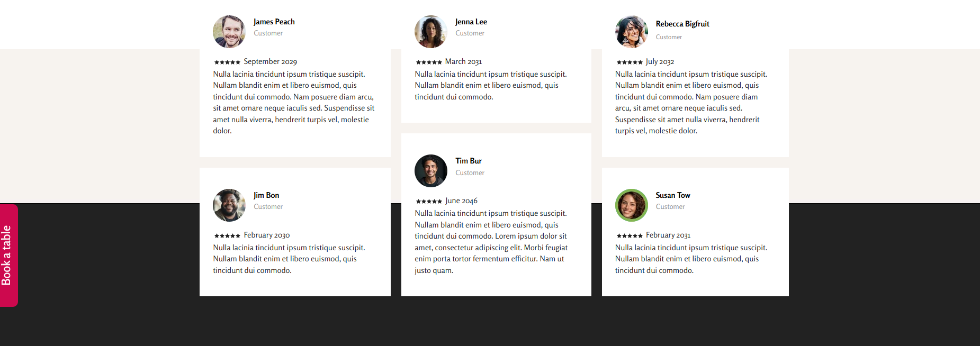Click the Book a table side button
Image resolution: width=980 pixels, height=346 pixels.
pos(8,255)
